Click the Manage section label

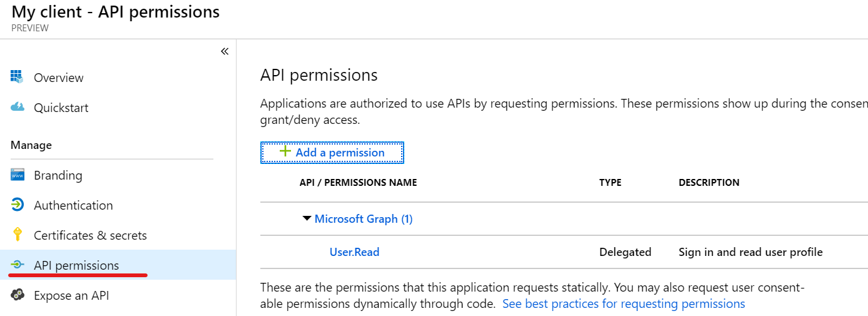31,145
